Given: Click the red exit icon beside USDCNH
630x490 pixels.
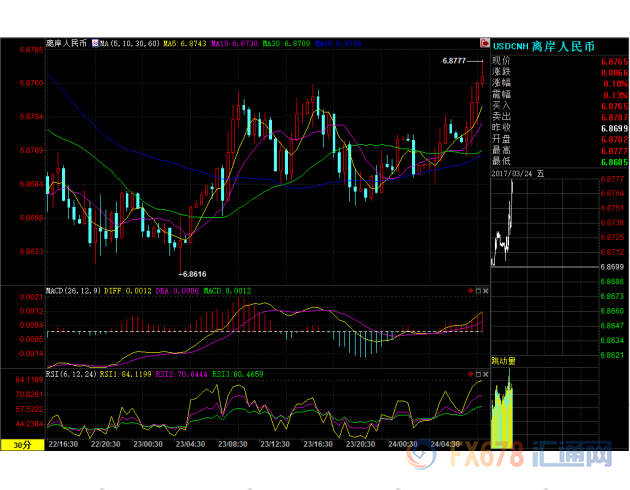Looking at the screenshot, I should point(487,43).
